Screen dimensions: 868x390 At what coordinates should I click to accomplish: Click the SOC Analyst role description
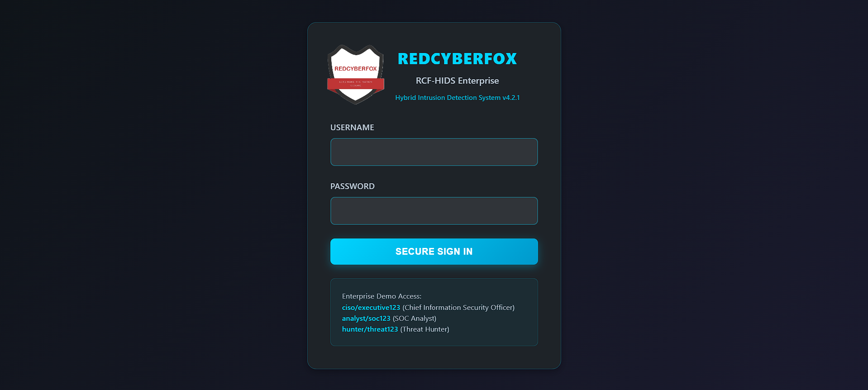pyautogui.click(x=415, y=319)
